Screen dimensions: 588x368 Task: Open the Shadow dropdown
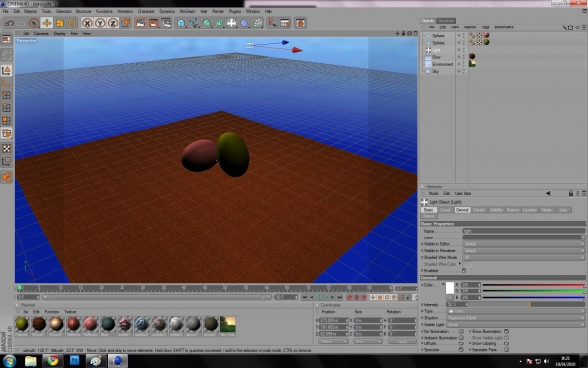coord(515,318)
